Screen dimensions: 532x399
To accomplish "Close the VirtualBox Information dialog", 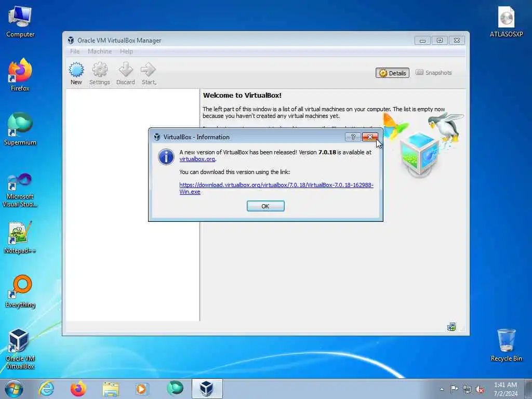I will pyautogui.click(x=370, y=137).
